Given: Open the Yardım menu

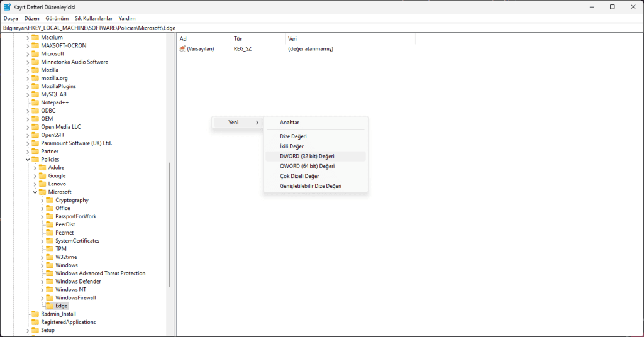Looking at the screenshot, I should 127,18.
